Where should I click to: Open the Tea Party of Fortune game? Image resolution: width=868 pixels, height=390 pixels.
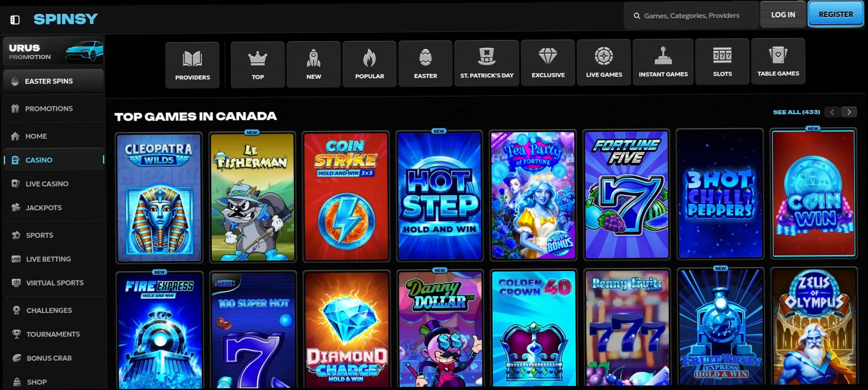533,195
